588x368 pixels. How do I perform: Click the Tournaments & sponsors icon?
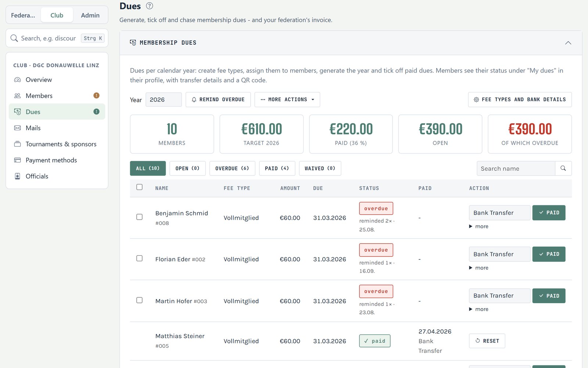pos(17,144)
